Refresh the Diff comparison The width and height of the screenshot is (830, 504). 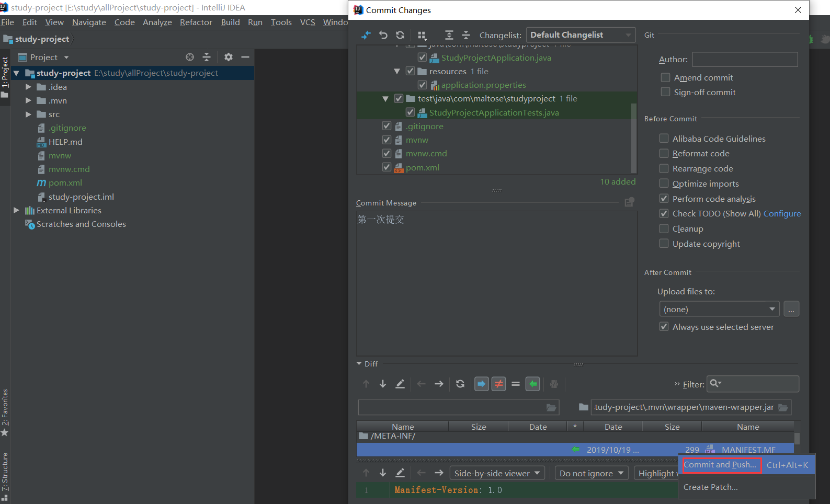coord(460,384)
